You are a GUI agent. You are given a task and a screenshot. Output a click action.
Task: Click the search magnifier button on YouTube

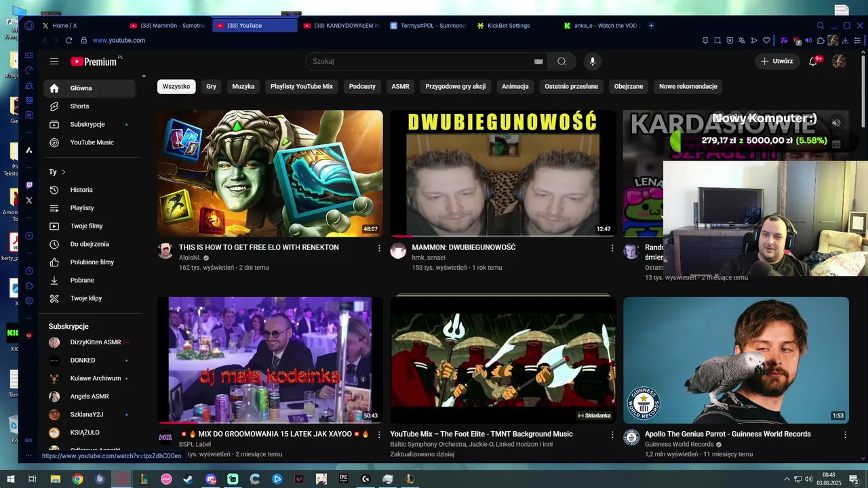[x=561, y=61]
